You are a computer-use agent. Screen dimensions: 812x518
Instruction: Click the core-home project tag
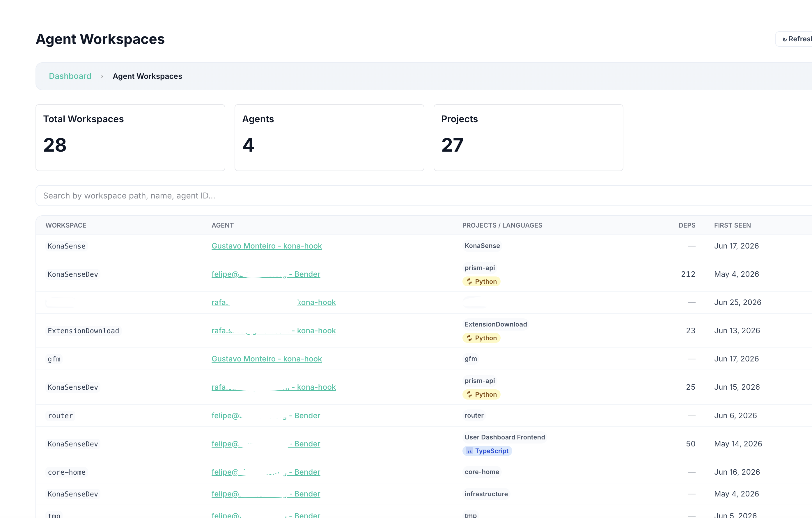pyautogui.click(x=482, y=472)
